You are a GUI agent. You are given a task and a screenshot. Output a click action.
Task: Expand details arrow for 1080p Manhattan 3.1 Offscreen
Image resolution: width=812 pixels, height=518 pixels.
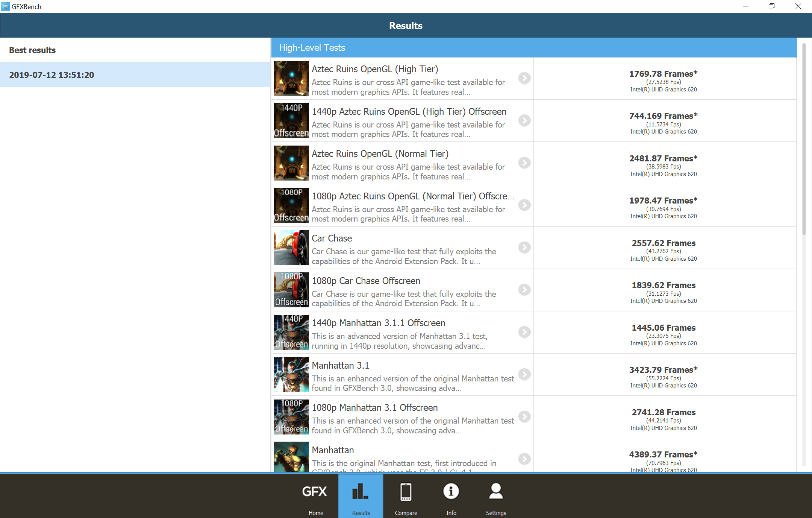coord(524,417)
